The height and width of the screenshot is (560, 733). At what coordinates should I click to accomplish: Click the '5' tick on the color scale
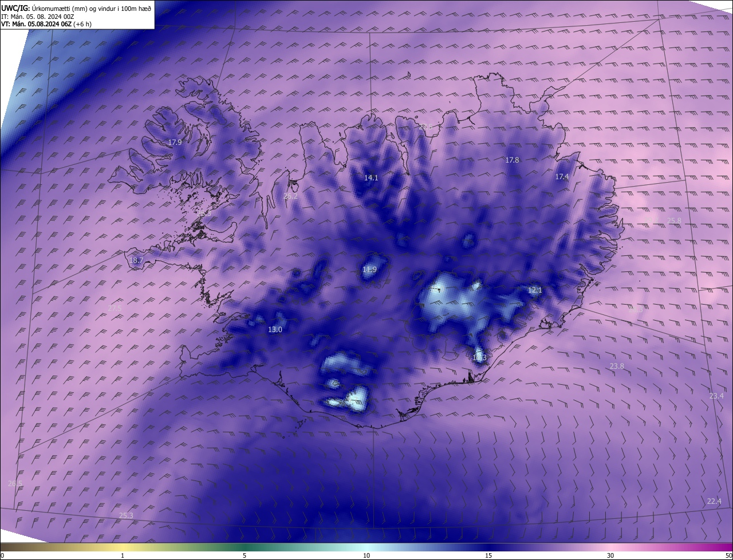245,556
